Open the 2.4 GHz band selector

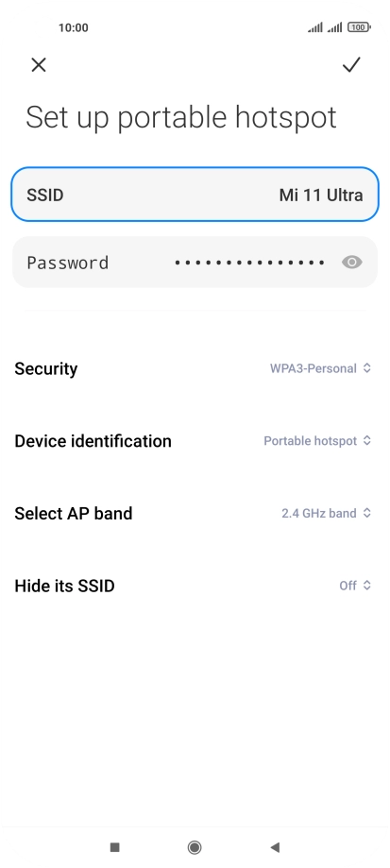click(327, 513)
